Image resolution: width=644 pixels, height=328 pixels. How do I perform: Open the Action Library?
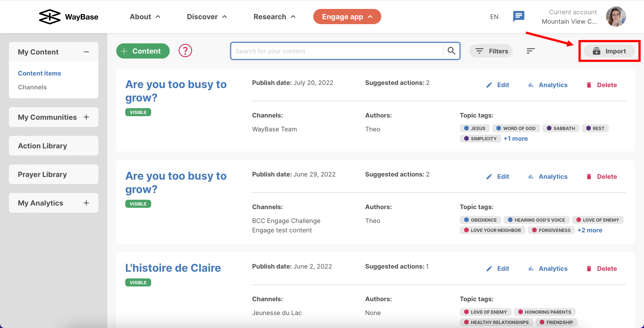(x=53, y=146)
